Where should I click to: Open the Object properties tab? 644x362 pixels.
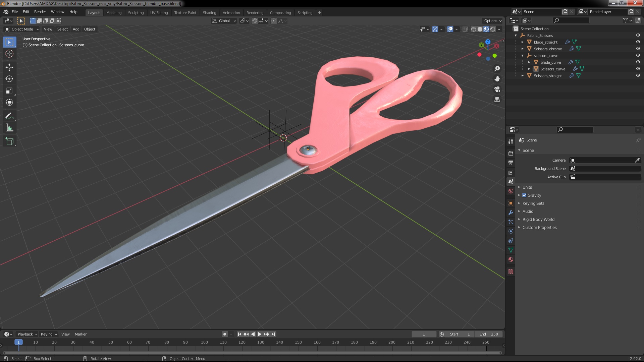[511, 203]
